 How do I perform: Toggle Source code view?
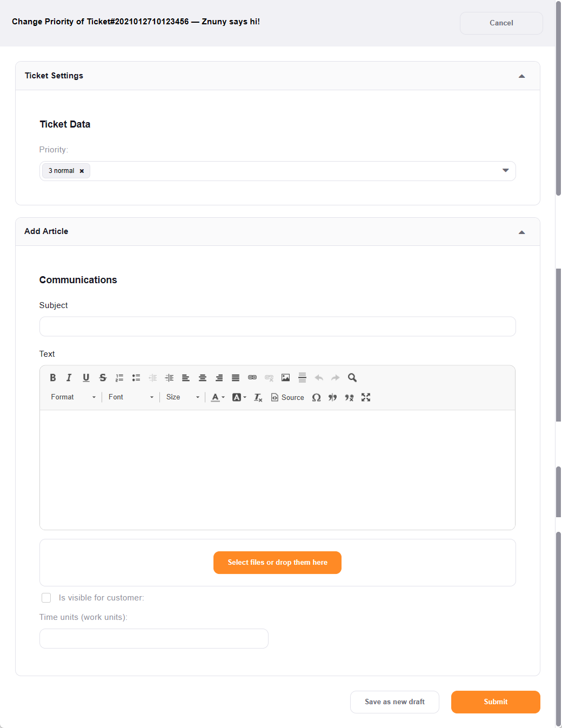pos(287,397)
